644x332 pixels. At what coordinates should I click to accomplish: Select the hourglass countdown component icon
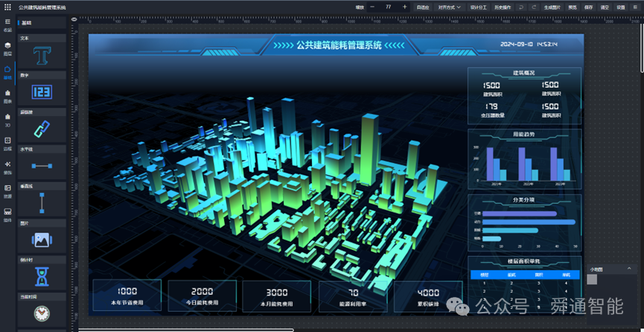tap(42, 276)
